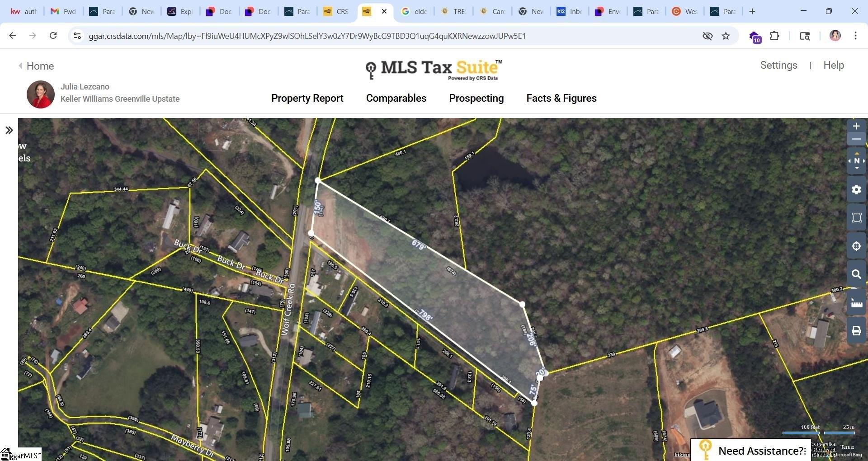Zoom in on the map
The width and height of the screenshot is (868, 461).
pos(856,127)
